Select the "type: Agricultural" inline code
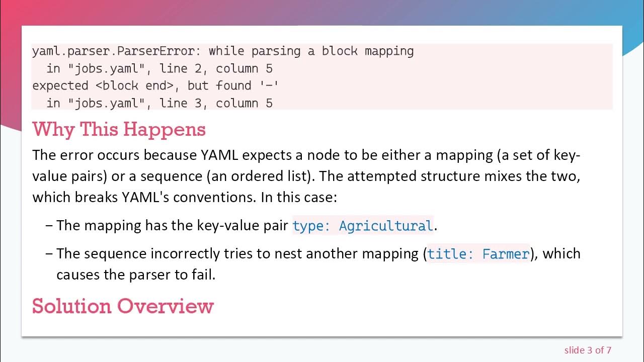This screenshot has width=644, height=362. [362, 226]
